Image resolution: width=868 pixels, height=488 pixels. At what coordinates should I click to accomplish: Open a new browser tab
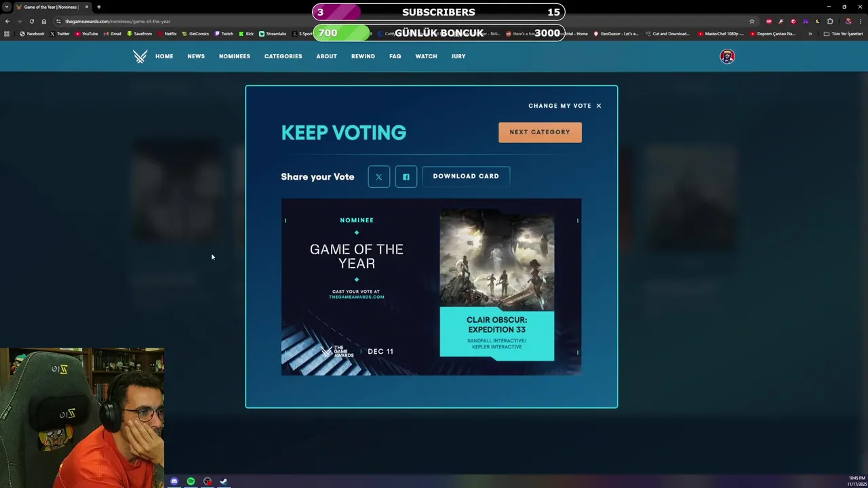click(x=98, y=7)
